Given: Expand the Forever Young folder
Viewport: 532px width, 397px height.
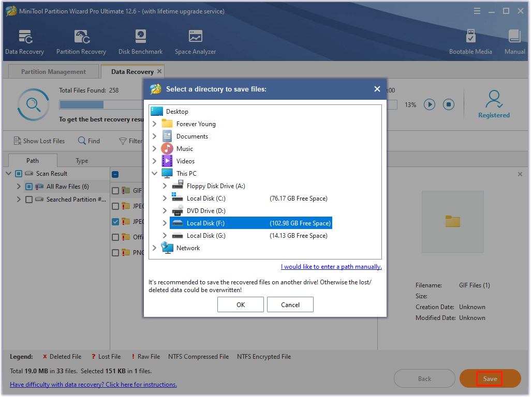Looking at the screenshot, I should 154,124.
